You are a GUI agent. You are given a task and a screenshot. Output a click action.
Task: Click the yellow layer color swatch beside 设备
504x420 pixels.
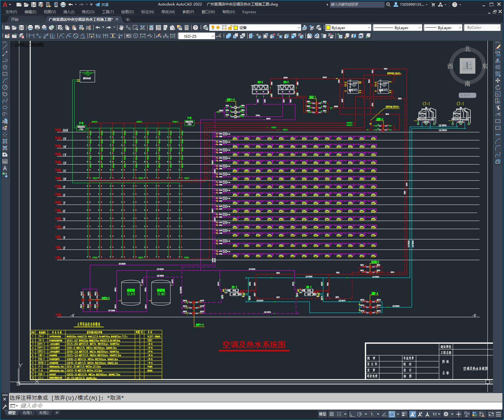[x=236, y=28]
